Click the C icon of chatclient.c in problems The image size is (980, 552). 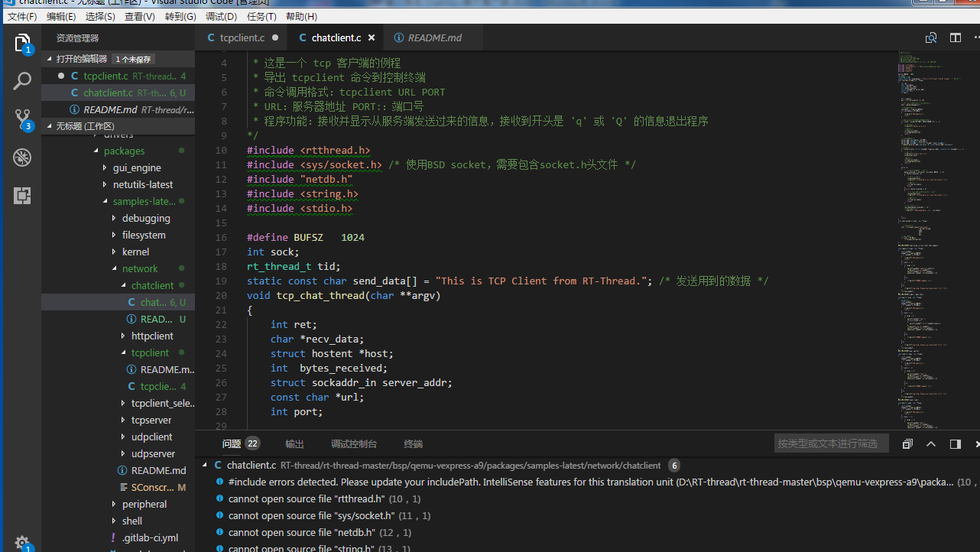click(218, 465)
